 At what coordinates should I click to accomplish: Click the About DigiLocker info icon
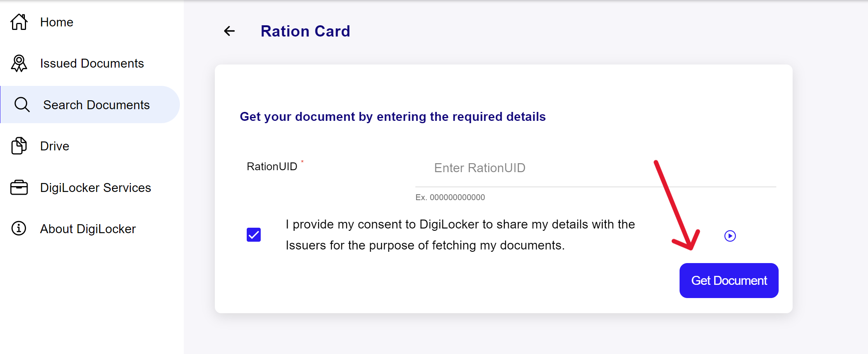18,228
